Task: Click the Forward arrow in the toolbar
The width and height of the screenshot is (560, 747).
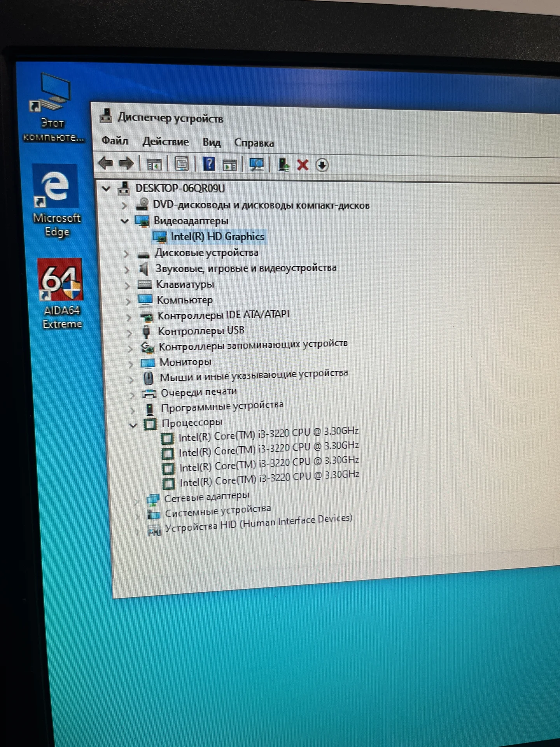Action: (126, 163)
